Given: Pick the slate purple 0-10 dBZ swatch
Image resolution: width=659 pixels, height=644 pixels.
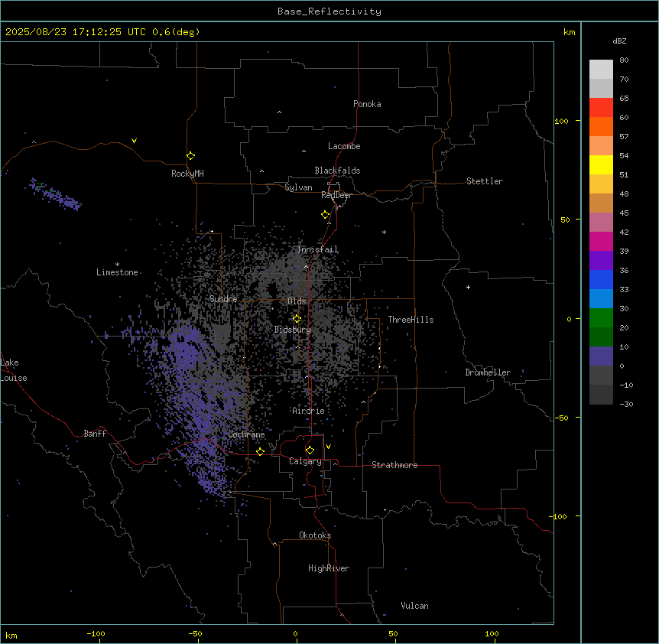Looking at the screenshot, I should pyautogui.click(x=601, y=356).
